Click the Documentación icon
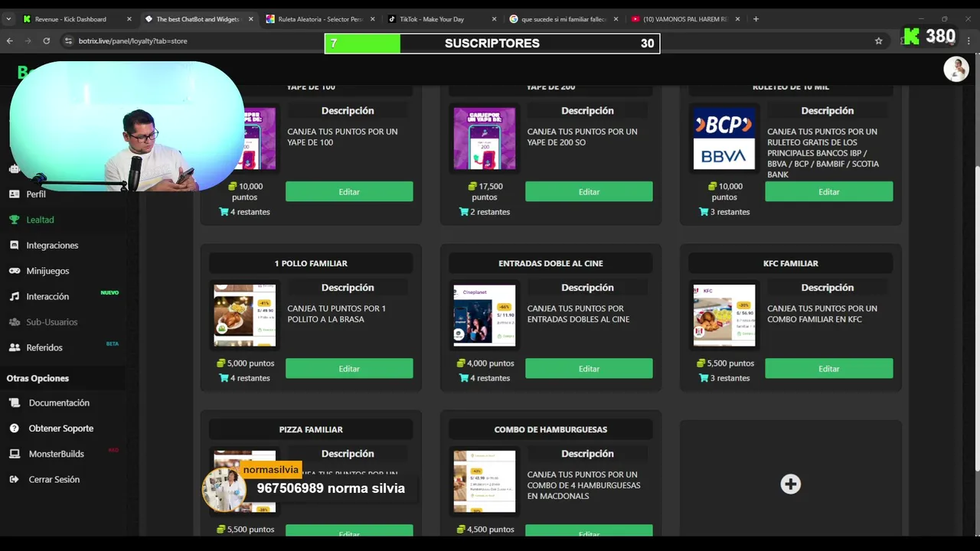Screen dimensions: 980x551 [14, 403]
